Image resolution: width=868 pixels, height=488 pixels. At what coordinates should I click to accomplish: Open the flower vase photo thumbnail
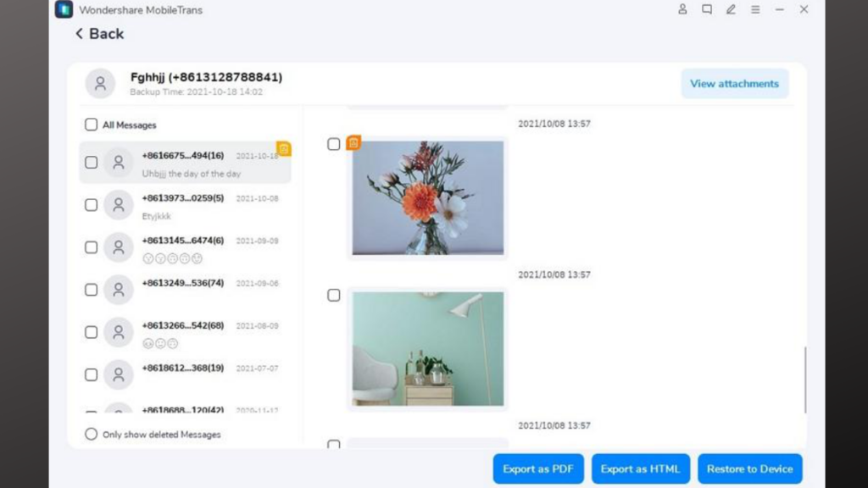coord(427,197)
